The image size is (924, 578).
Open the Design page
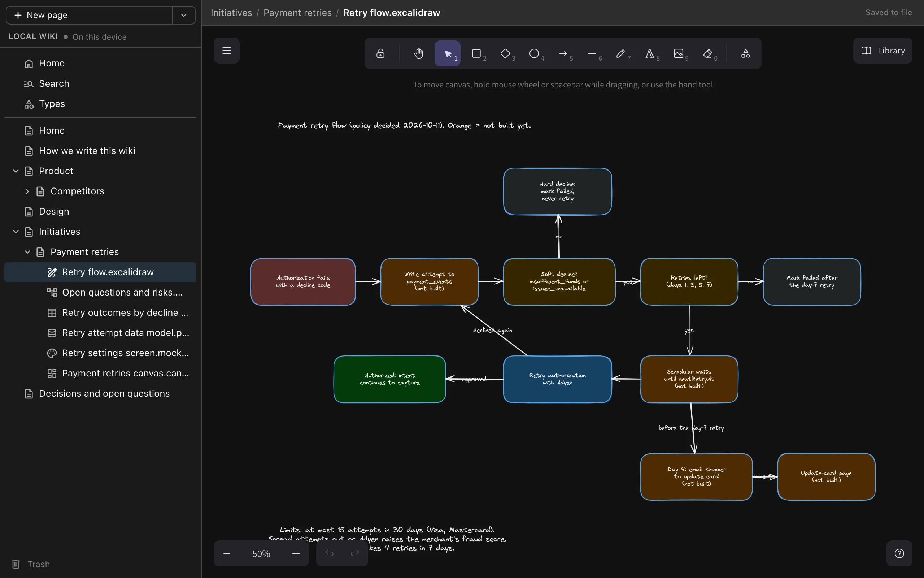tap(100, 211)
